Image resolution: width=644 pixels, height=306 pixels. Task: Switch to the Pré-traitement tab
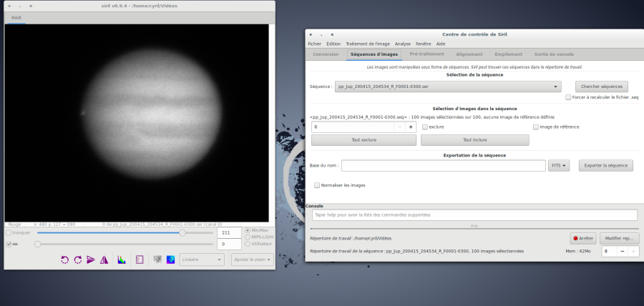coord(426,54)
